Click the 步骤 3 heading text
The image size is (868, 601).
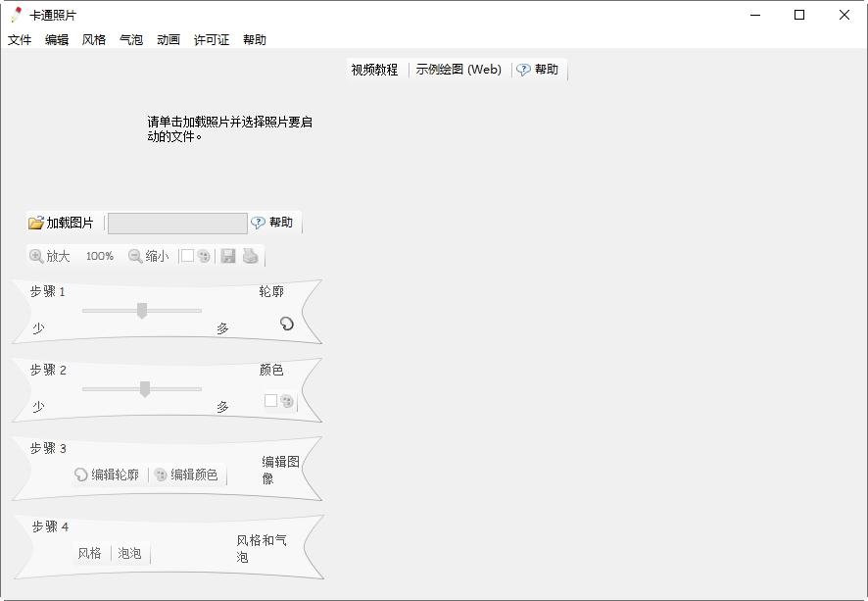click(48, 449)
